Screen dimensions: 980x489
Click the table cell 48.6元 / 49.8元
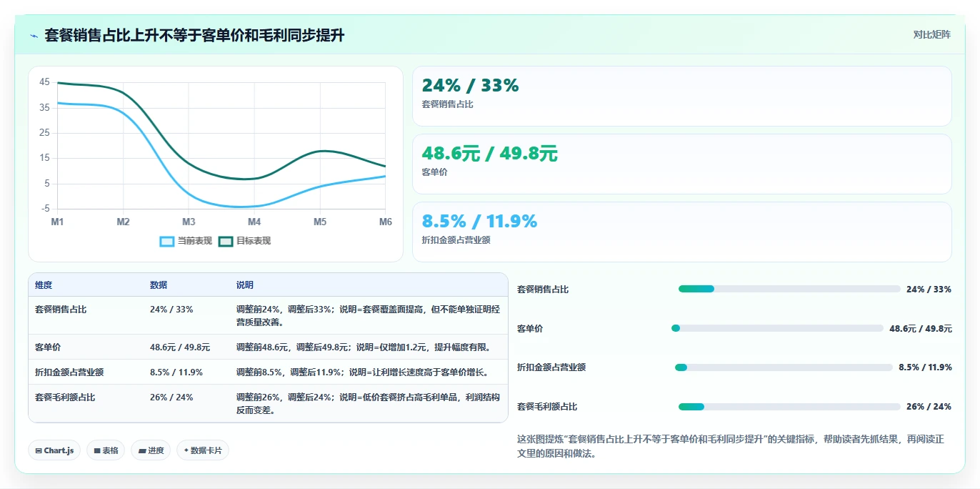pos(180,347)
